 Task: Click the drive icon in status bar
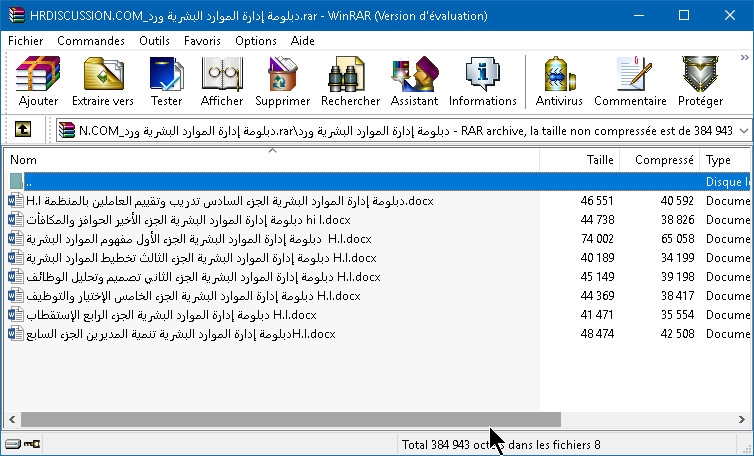tap(13, 443)
